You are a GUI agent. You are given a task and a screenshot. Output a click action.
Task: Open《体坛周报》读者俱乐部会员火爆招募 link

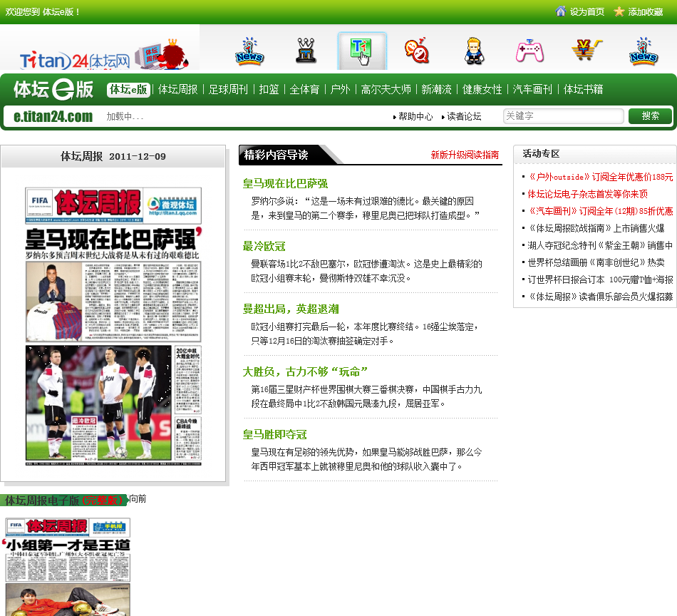tap(601, 297)
